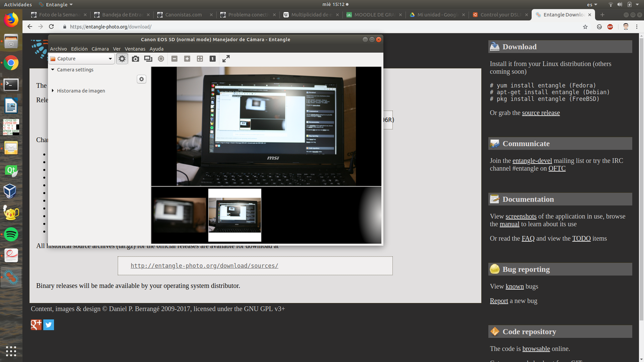Follow the OFTC link
Viewport: 644px width, 362px height.
click(557, 168)
